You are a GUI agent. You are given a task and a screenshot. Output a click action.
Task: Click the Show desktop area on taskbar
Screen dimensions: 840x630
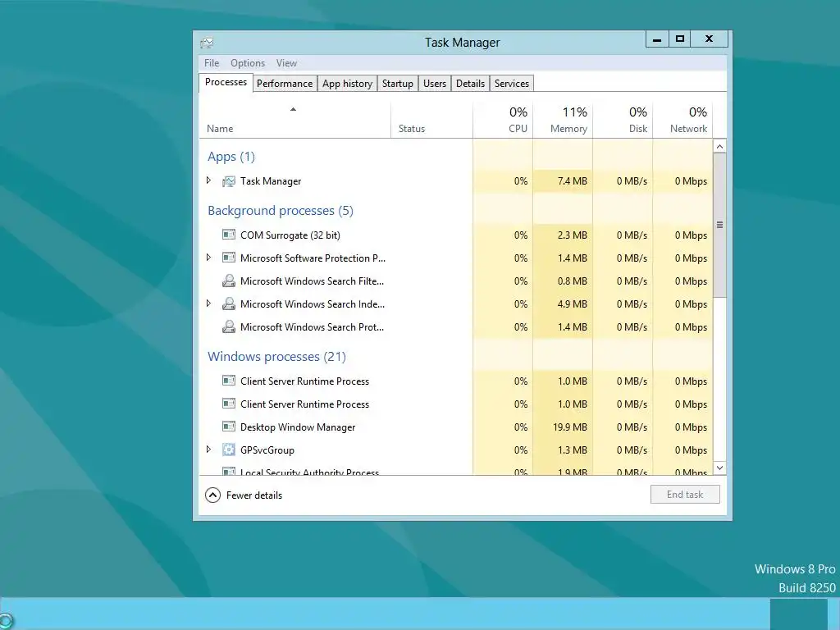(x=834, y=614)
